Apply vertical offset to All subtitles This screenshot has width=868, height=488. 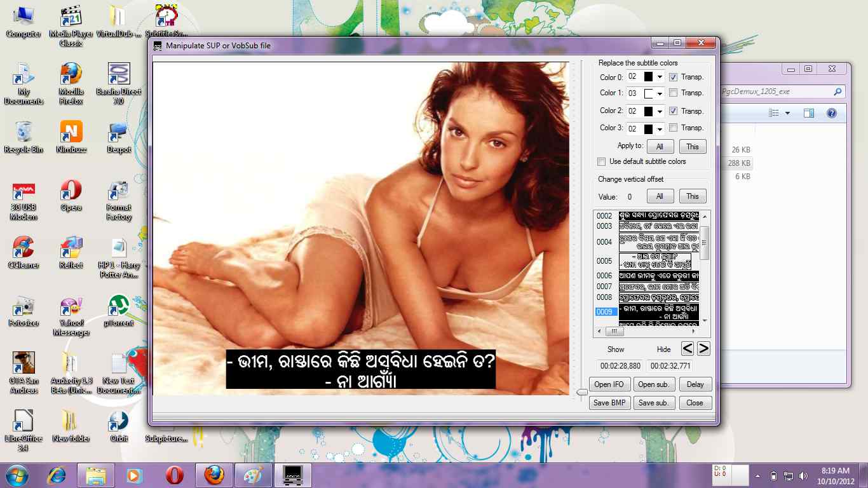pyautogui.click(x=660, y=196)
